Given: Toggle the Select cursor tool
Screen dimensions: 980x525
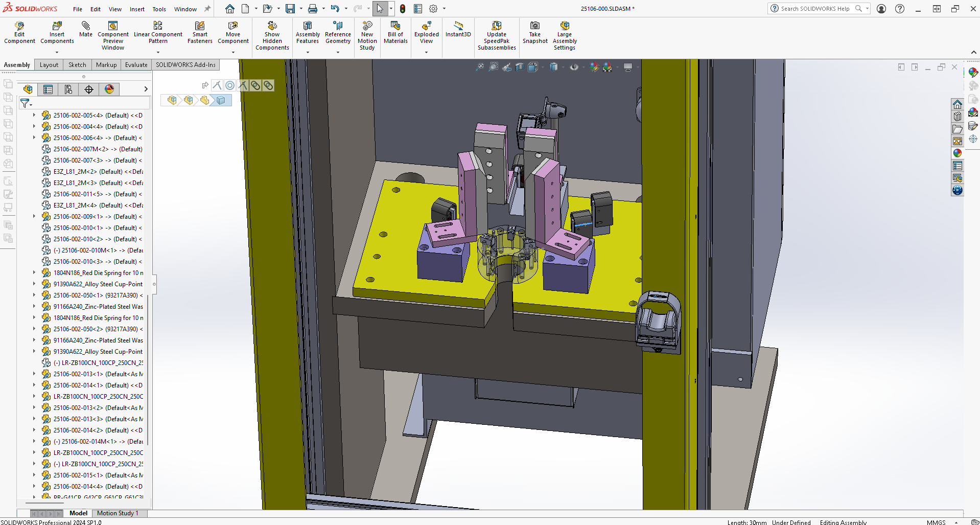Looking at the screenshot, I should (x=380, y=9).
